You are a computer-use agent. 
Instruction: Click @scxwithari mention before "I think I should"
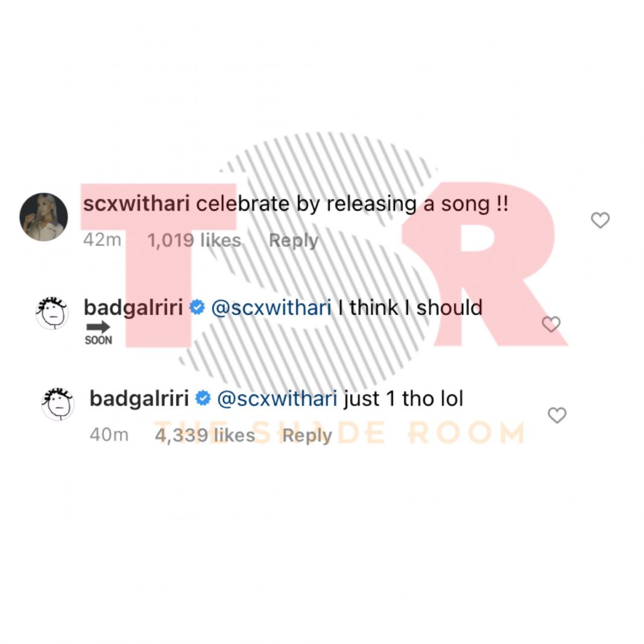click(x=270, y=308)
